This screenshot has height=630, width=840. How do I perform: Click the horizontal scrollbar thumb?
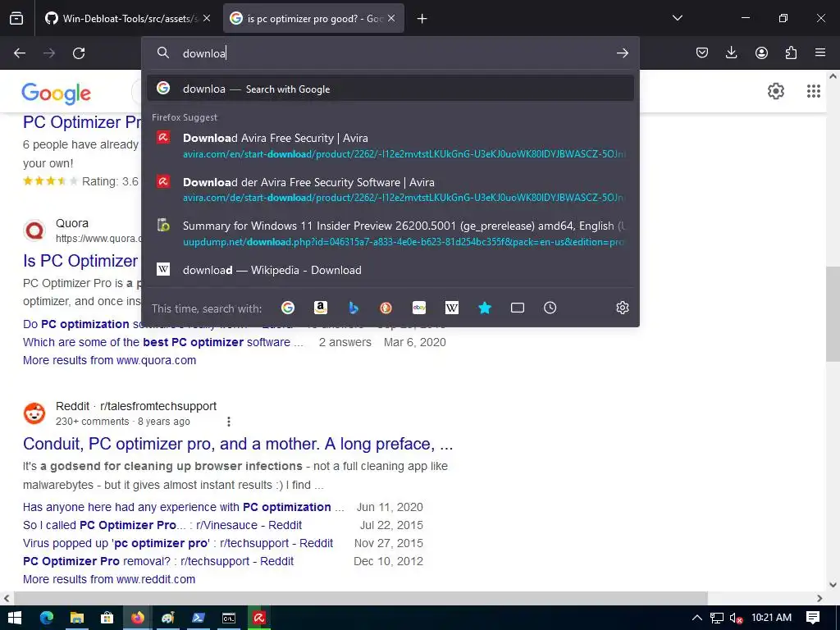360,598
